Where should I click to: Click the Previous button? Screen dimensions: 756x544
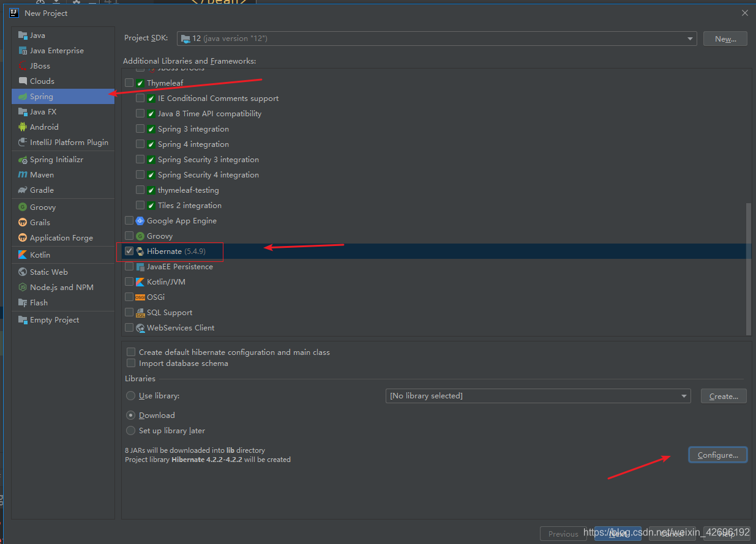[563, 534]
